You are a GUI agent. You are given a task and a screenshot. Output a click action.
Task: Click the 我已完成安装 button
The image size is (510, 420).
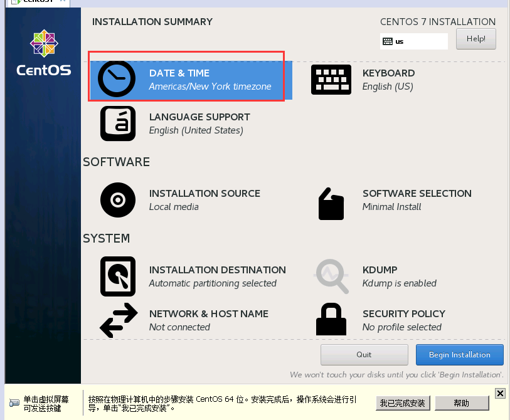(x=403, y=403)
